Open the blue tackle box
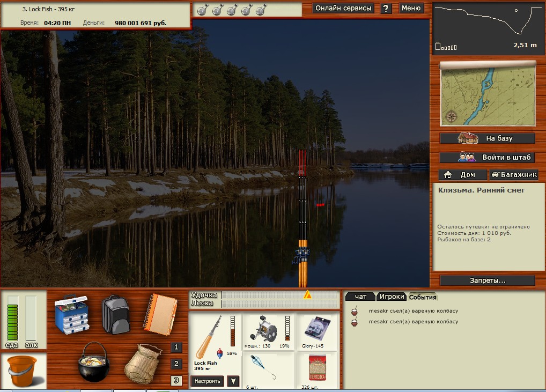 pyautogui.click(x=71, y=314)
